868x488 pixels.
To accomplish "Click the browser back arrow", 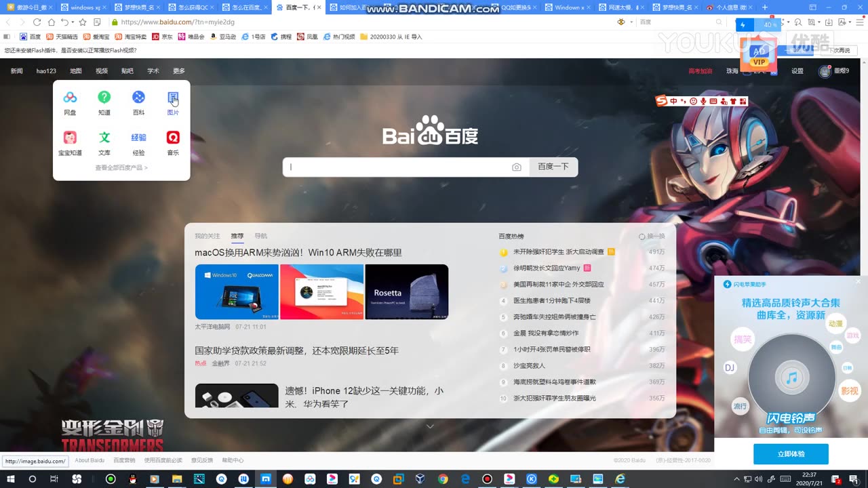I will click(x=8, y=22).
